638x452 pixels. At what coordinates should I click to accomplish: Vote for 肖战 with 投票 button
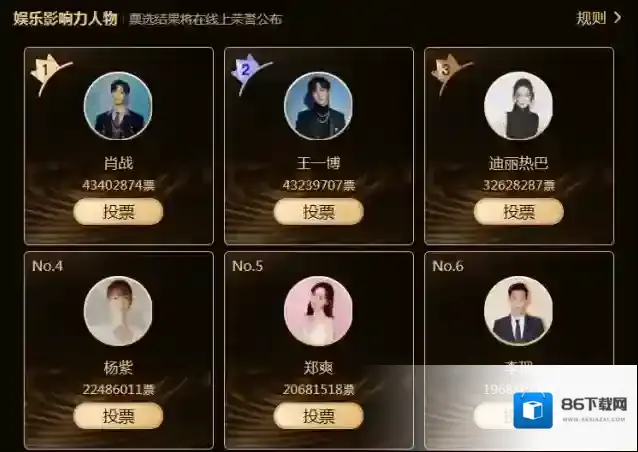click(118, 212)
